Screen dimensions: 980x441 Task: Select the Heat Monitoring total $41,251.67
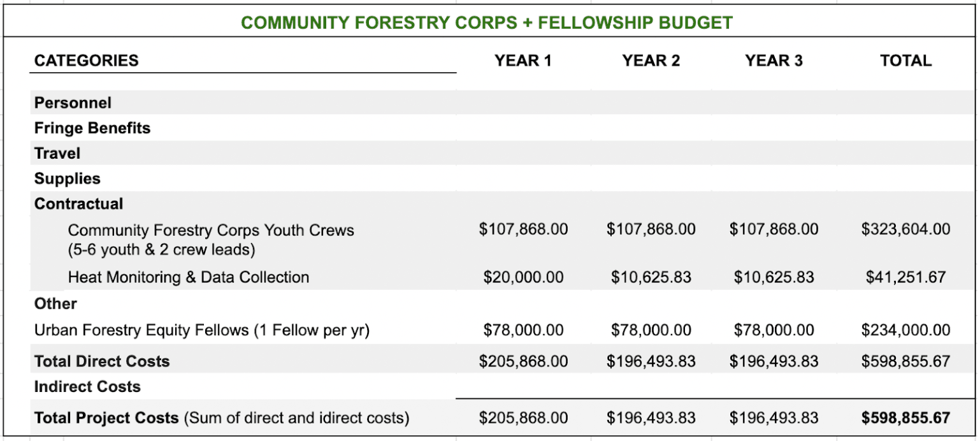pos(905,277)
